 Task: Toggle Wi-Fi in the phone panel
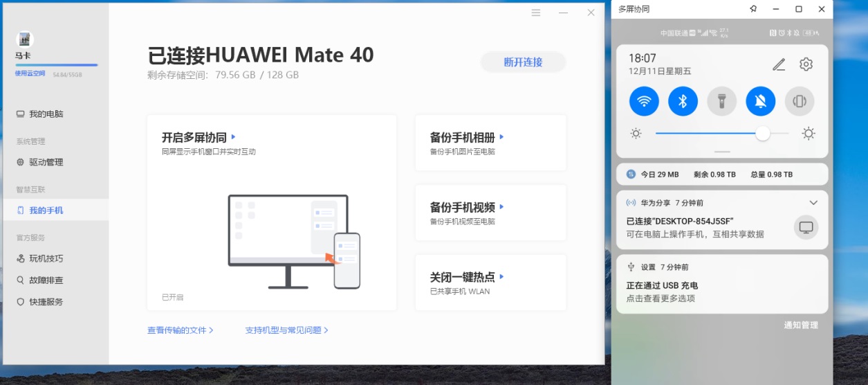click(644, 101)
